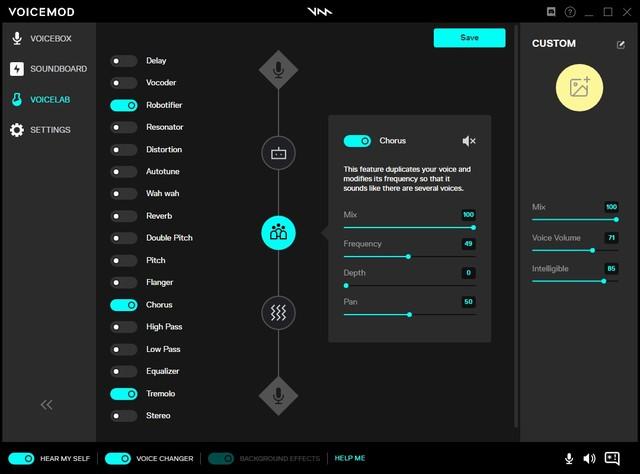Select the Chorus node in effect chain
Image resolution: width=640 pixels, height=474 pixels.
point(278,232)
